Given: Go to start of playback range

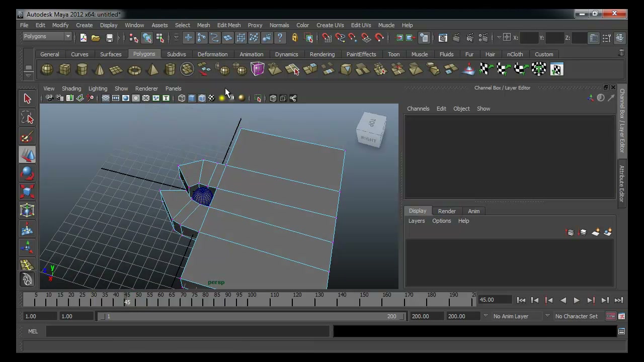Looking at the screenshot, I should click(x=521, y=300).
